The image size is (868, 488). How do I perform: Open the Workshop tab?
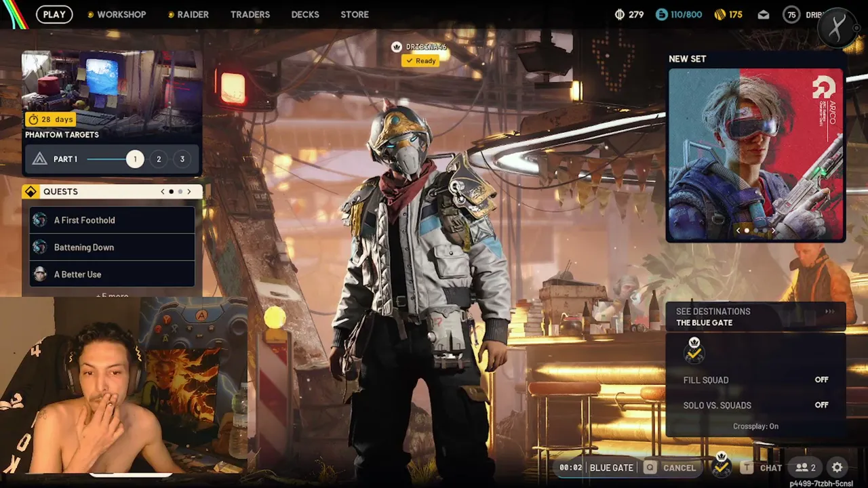(x=116, y=14)
